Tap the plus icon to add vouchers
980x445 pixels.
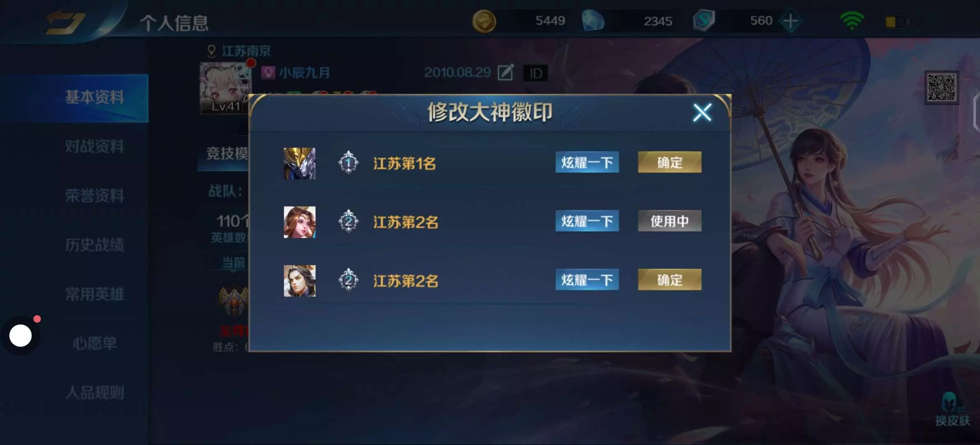tap(790, 21)
